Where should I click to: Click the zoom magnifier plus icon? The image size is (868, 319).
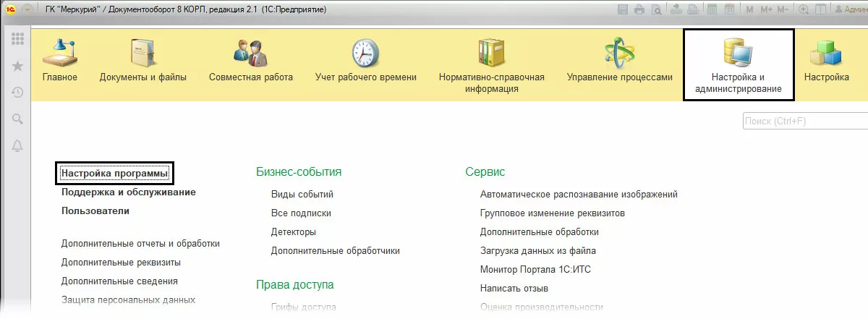pyautogui.click(x=804, y=10)
